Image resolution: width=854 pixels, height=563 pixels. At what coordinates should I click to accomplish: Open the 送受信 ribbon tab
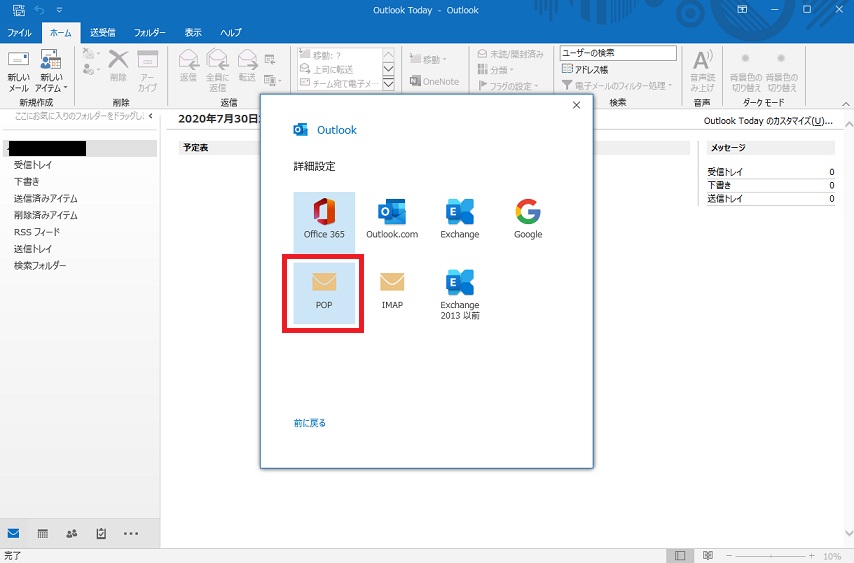[x=103, y=33]
